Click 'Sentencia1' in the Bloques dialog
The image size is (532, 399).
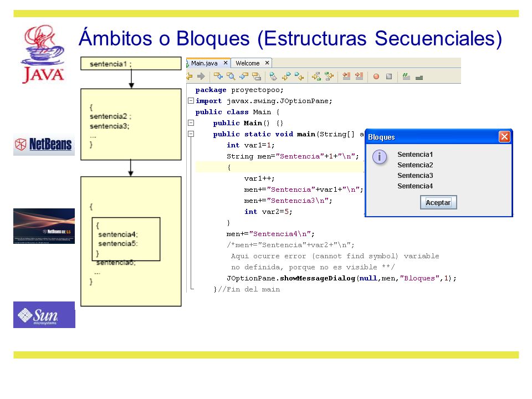tap(415, 155)
